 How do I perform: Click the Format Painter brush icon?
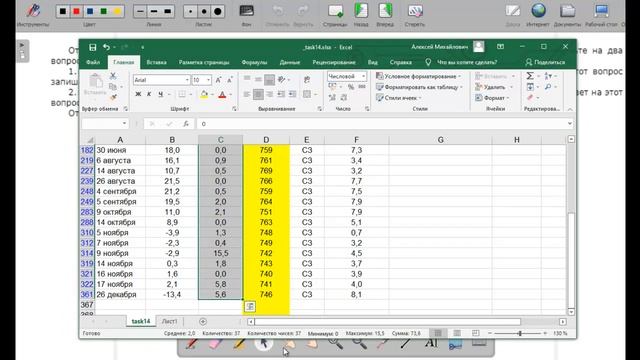pos(113,97)
